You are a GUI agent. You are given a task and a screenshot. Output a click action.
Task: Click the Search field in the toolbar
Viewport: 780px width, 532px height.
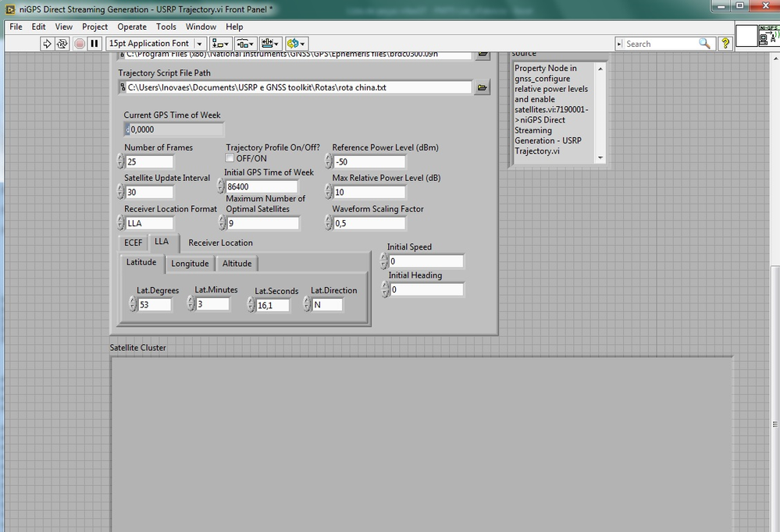(660, 44)
